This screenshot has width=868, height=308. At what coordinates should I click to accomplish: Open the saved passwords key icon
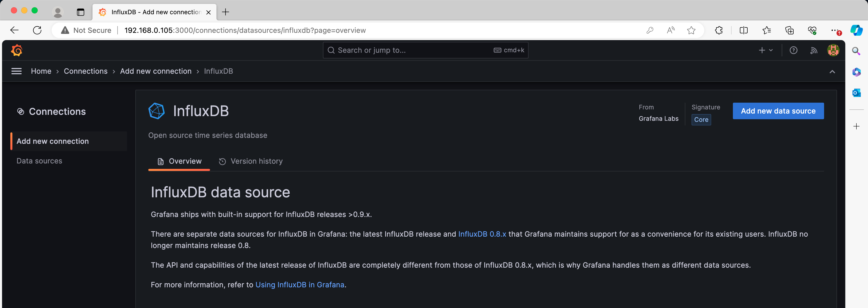tap(650, 30)
